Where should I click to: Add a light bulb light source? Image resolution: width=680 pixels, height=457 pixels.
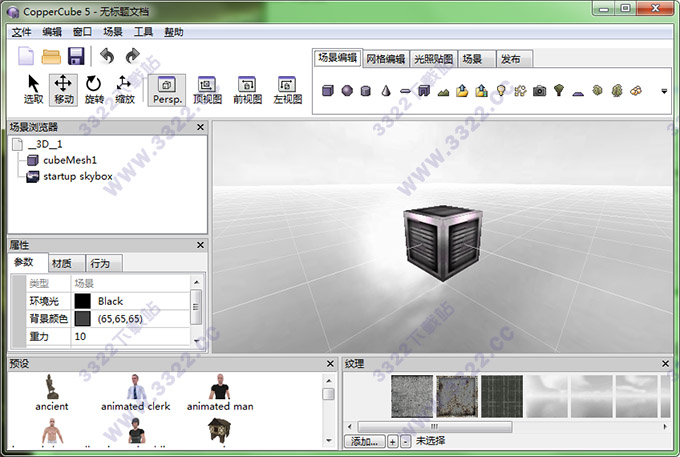[x=501, y=91]
